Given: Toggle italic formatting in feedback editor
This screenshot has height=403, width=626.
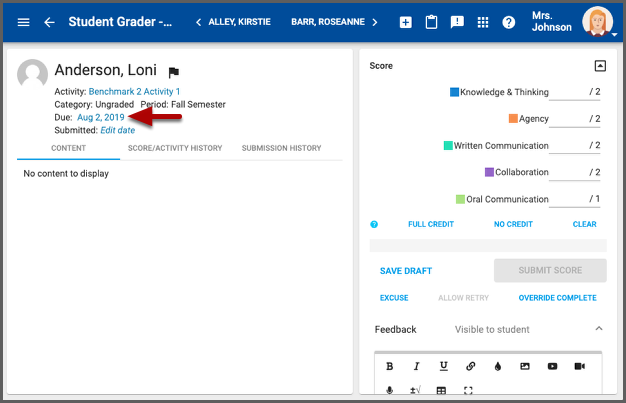Looking at the screenshot, I should [x=416, y=366].
